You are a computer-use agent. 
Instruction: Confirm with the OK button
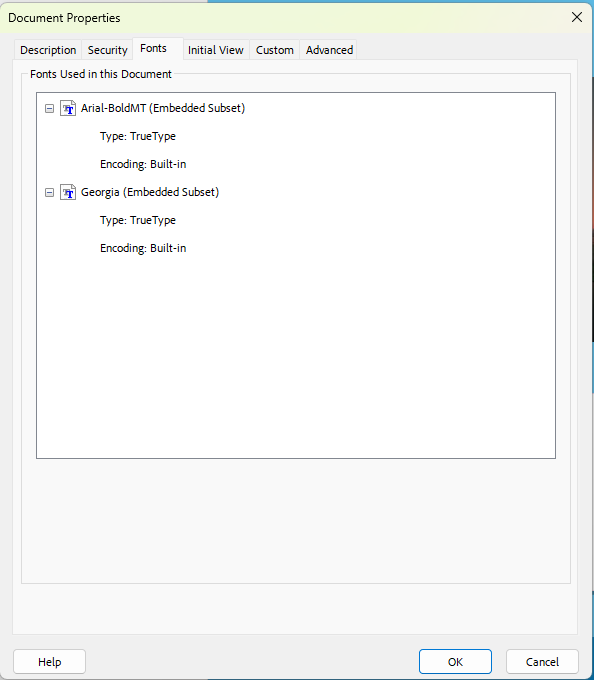(x=455, y=662)
